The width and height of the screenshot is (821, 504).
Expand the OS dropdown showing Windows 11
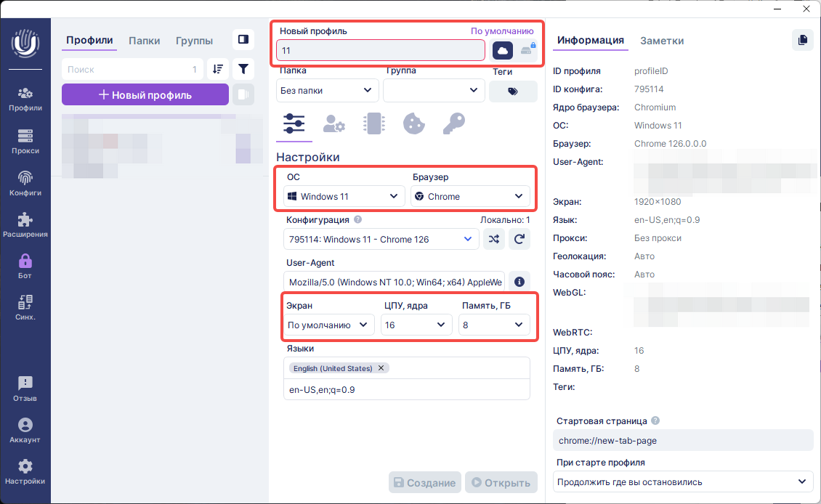pyautogui.click(x=344, y=196)
